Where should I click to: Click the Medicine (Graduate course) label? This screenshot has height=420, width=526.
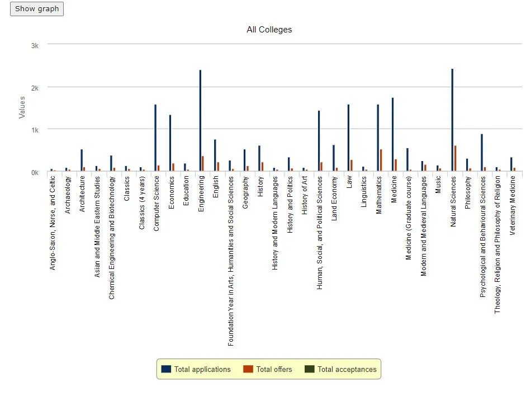tap(408, 218)
